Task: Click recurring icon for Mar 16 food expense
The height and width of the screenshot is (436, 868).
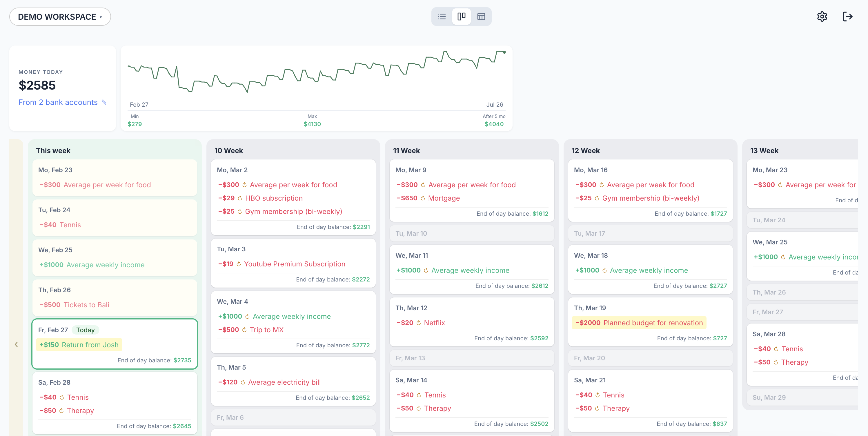Action: 602,185
